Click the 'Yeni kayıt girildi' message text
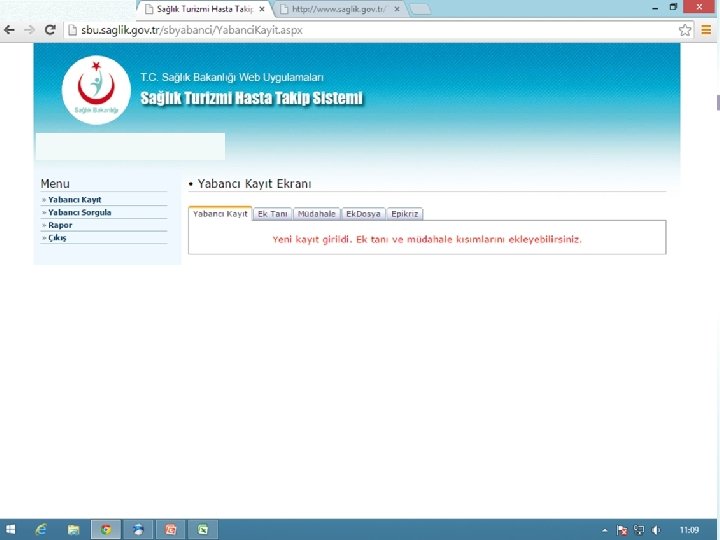The image size is (720, 540). [427, 239]
